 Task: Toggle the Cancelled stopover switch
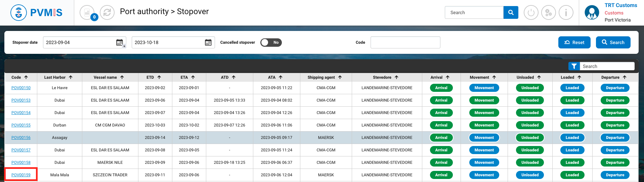click(271, 42)
